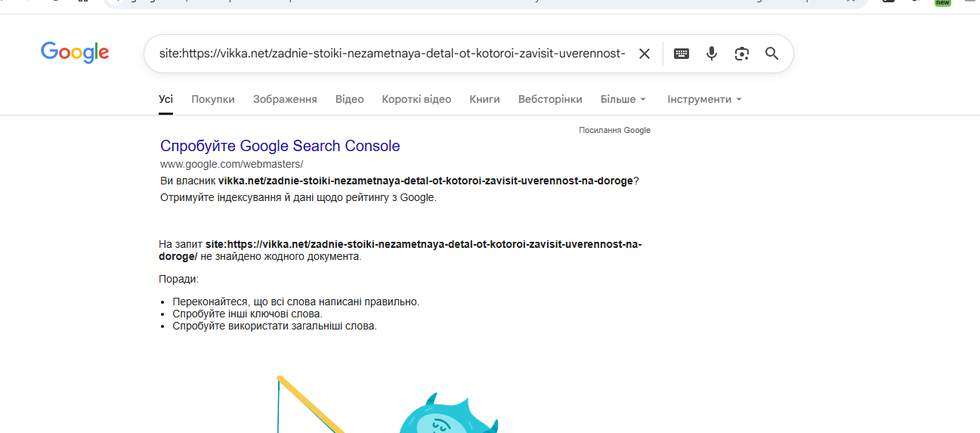Click the Посилання Google label
980x433 pixels.
(x=614, y=130)
